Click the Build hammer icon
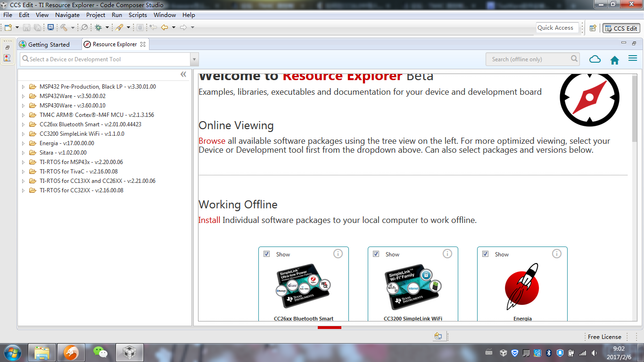 (x=64, y=28)
